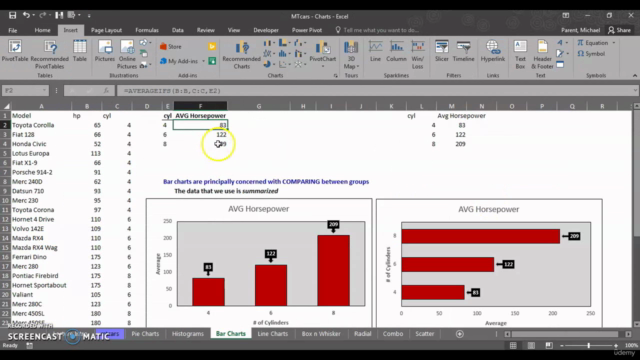
Task: Click the zoom in plus button
Action: point(616,346)
